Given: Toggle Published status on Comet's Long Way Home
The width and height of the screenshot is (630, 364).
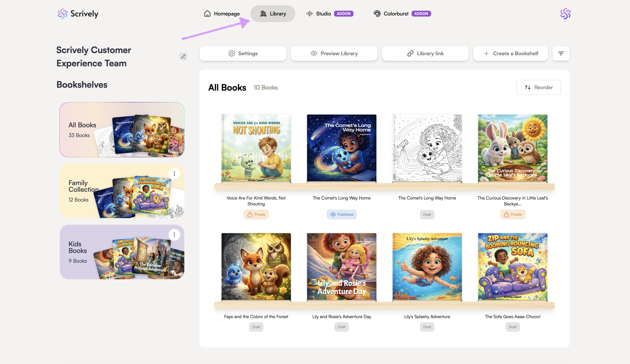Looking at the screenshot, I should pos(342,214).
